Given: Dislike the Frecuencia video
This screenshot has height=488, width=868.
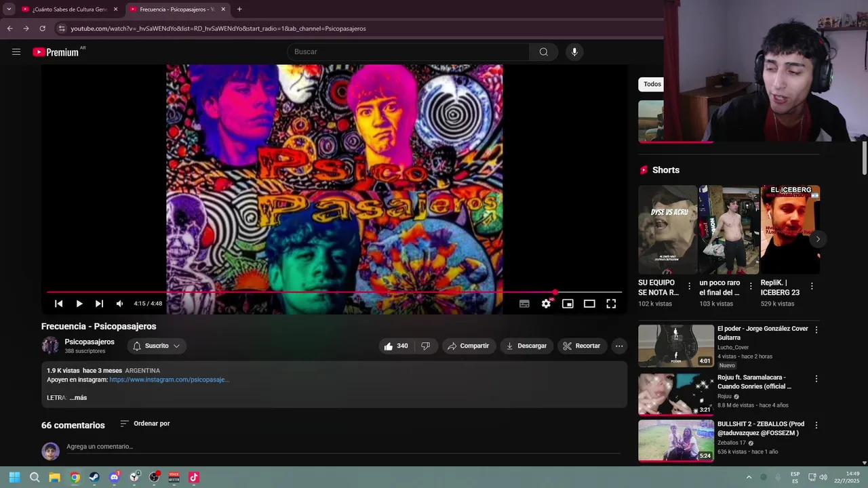Looking at the screenshot, I should (425, 346).
